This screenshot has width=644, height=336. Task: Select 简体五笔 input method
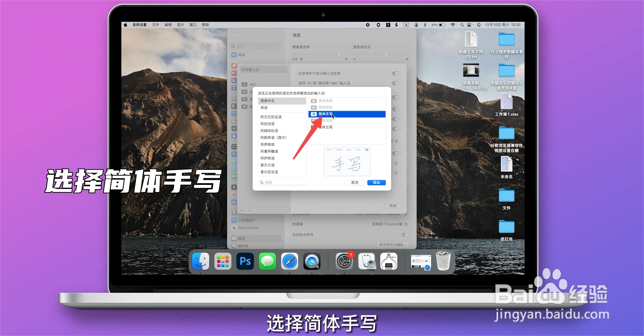click(347, 127)
